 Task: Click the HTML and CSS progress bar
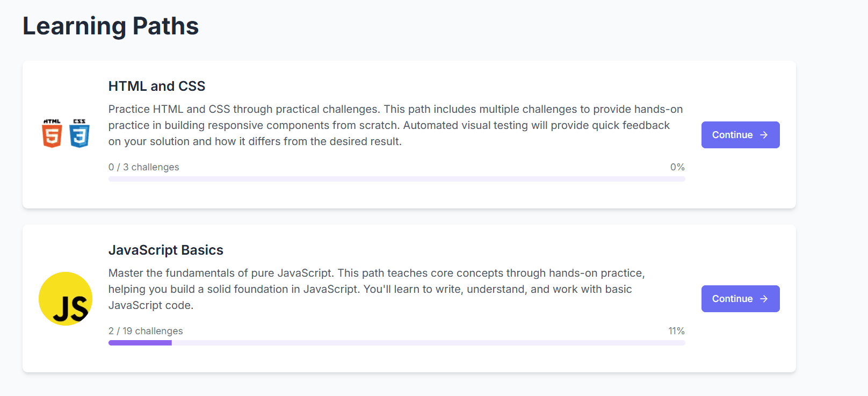pos(397,179)
